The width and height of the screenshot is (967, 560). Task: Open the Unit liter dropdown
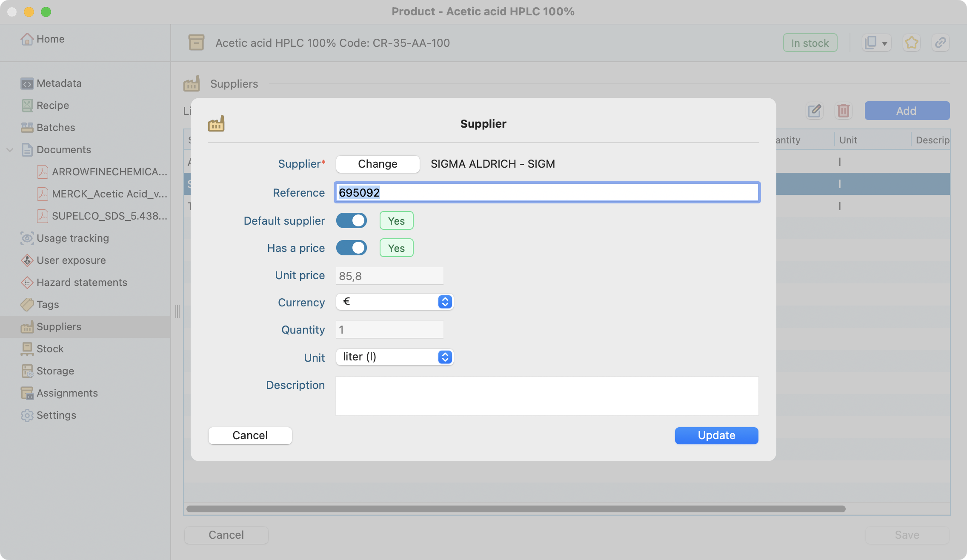pos(395,357)
